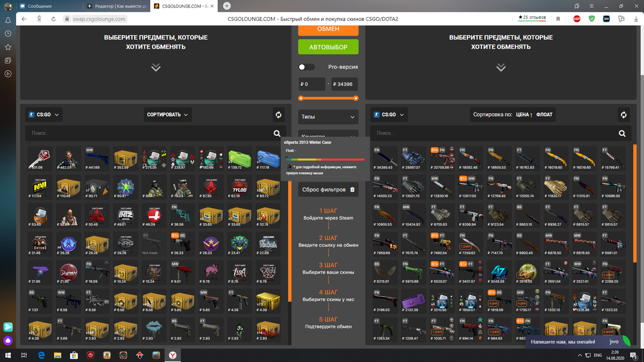
Task: Select the FT knife priced ₽ 15799.41
Action: pos(613,159)
